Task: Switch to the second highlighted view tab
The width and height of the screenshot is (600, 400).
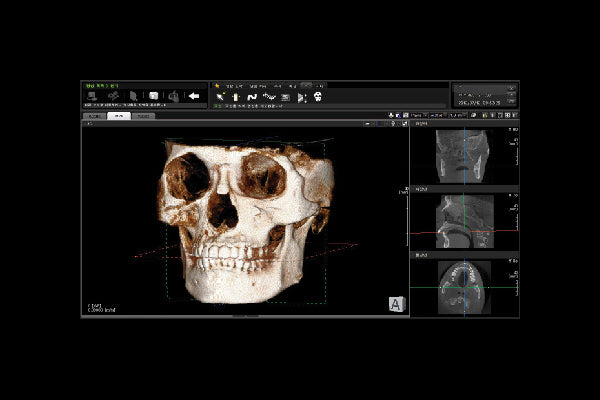Action: pyautogui.click(x=119, y=116)
